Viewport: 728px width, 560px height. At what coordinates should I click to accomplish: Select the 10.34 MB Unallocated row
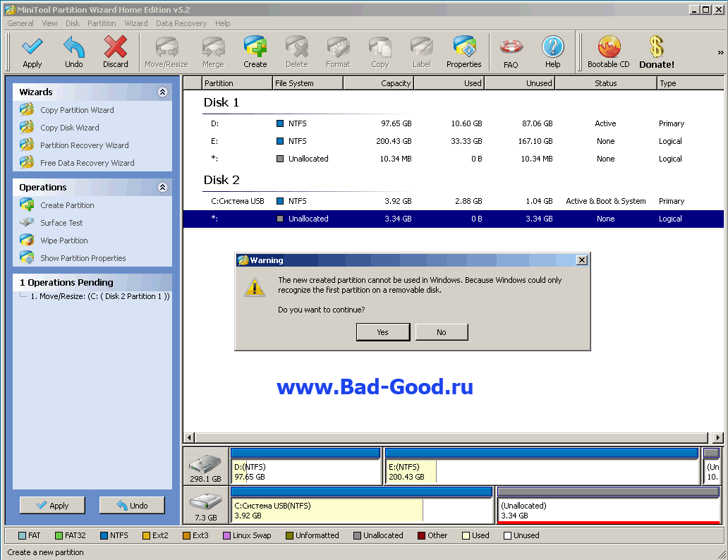[x=453, y=159]
